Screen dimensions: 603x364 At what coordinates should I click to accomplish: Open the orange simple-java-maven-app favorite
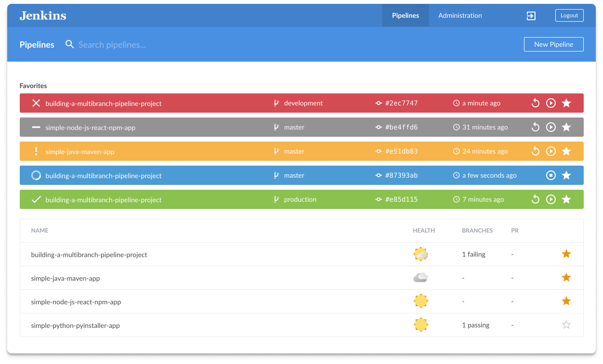coord(80,152)
